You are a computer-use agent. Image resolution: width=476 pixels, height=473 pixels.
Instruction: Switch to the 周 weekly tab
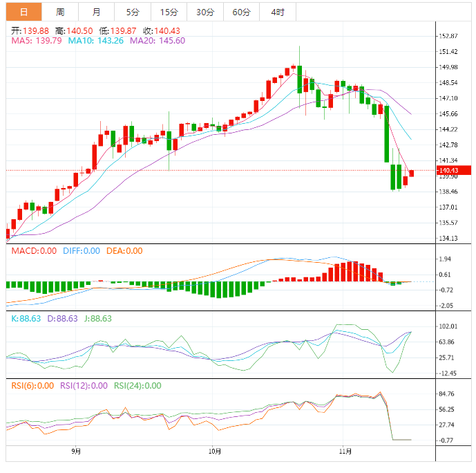tap(60, 12)
